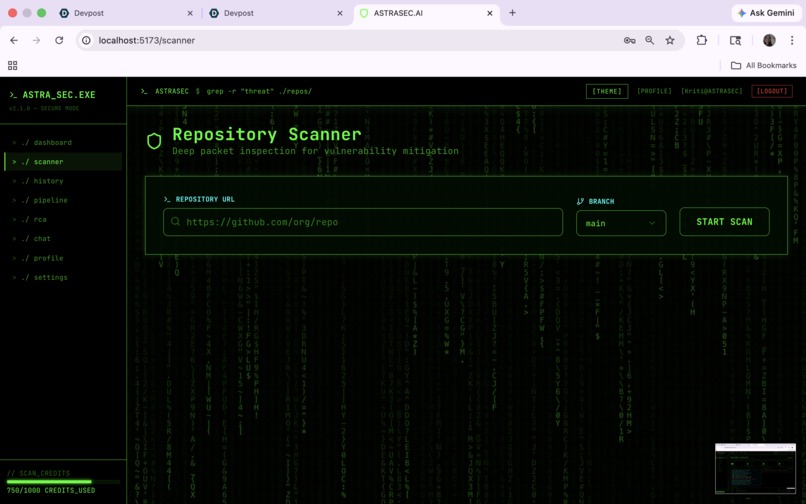Reload the page with the refresh icon
This screenshot has height=504, width=806.
pyautogui.click(x=59, y=40)
